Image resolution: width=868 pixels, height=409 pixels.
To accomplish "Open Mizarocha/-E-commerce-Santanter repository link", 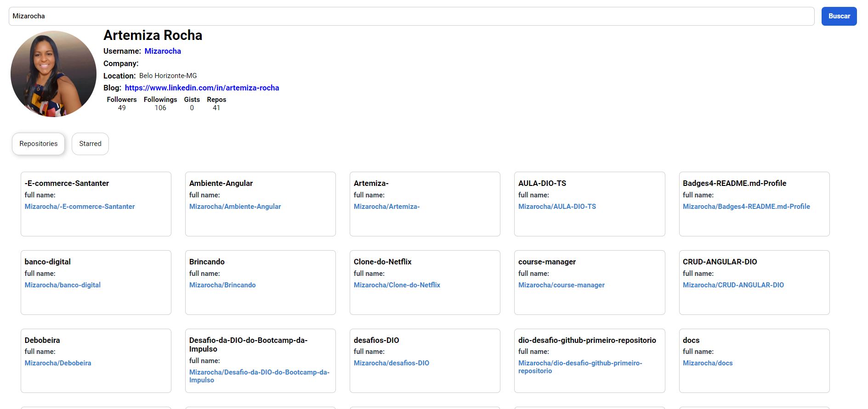I will tap(79, 207).
